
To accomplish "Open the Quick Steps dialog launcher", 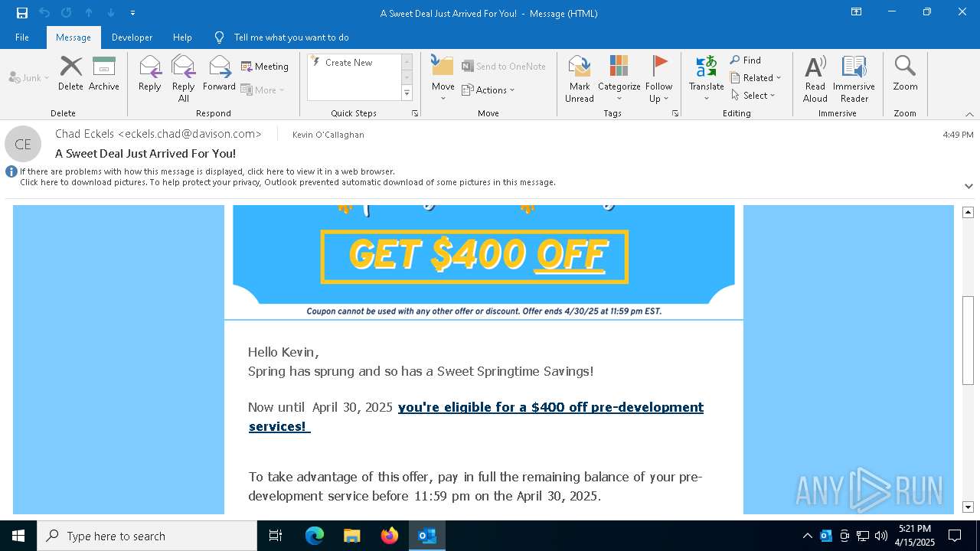I will tap(415, 113).
